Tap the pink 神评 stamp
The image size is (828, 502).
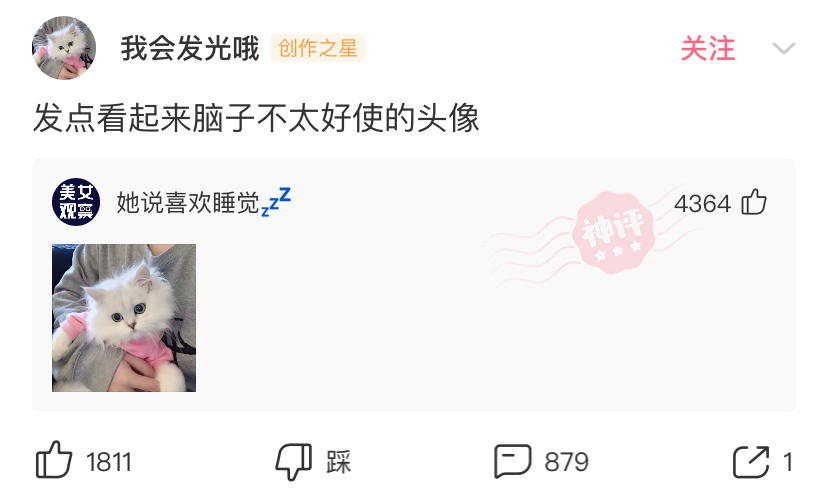[x=614, y=233]
